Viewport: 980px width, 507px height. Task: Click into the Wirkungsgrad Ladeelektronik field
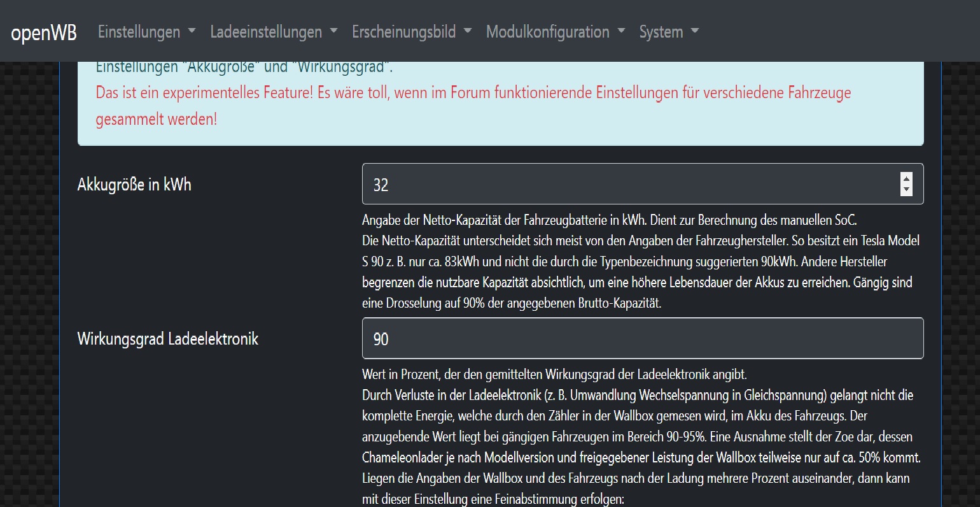tap(642, 339)
